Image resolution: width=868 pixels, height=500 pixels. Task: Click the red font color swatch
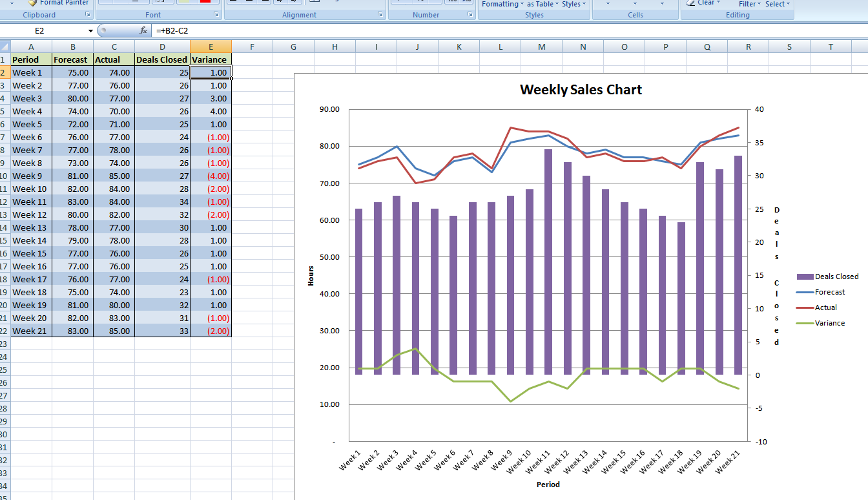click(205, 2)
